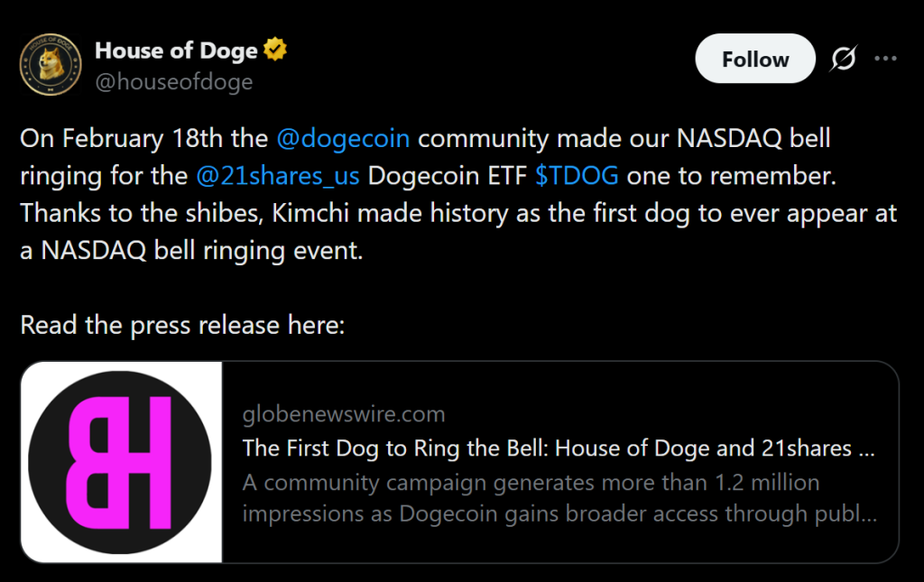Open the House of Doge profile avatar
Screen dimensions: 924x582
tap(51, 66)
